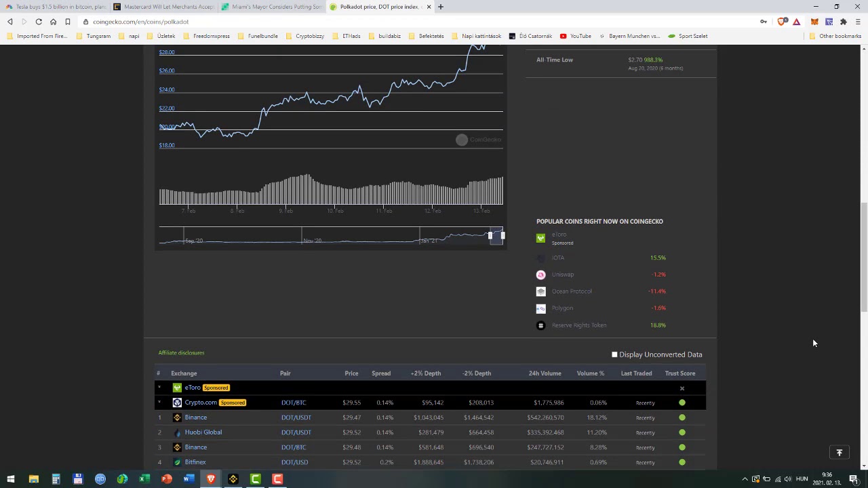Open the Tungsram bookmark folder
Image resolution: width=868 pixels, height=488 pixels.
94,36
